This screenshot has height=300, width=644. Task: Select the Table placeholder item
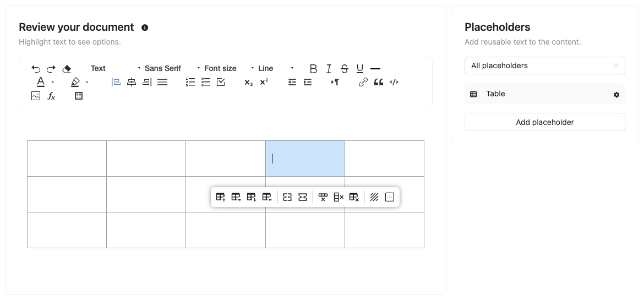[544, 94]
